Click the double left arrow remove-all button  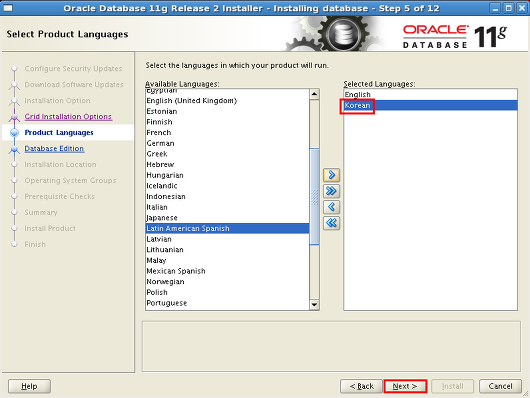pyautogui.click(x=331, y=223)
